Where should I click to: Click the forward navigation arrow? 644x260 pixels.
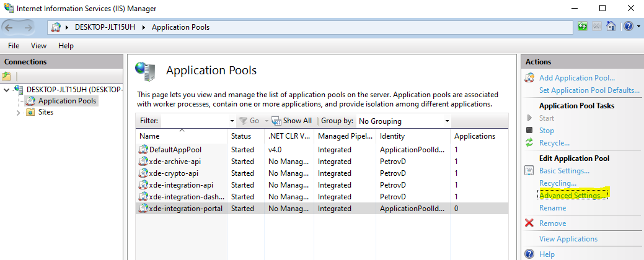(28, 27)
